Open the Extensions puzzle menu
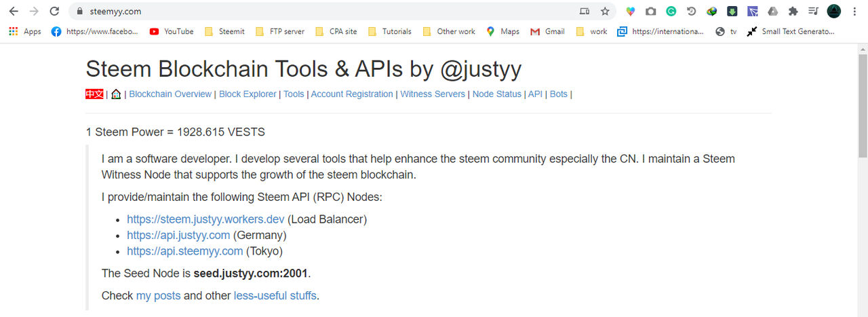 click(793, 12)
